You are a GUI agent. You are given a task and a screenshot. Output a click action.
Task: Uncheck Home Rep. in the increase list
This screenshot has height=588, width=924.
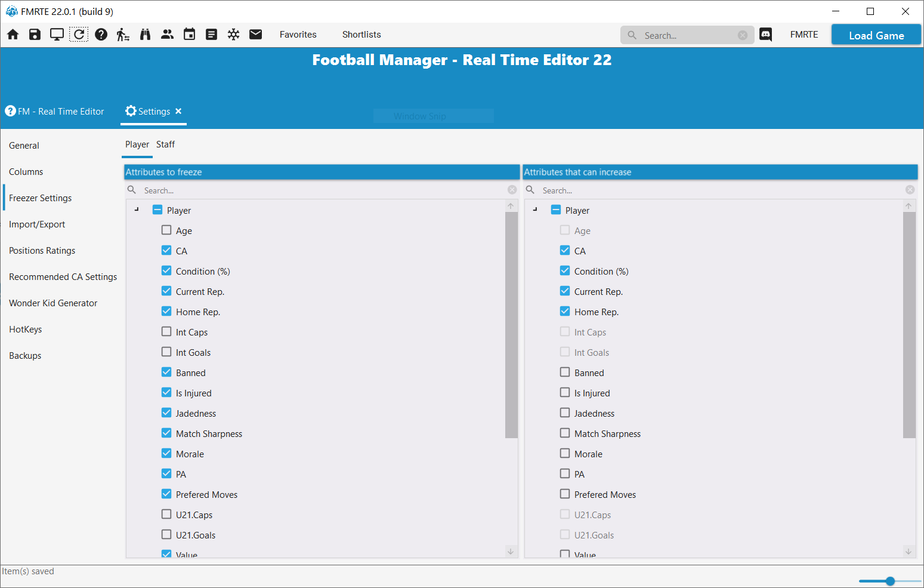tap(565, 311)
